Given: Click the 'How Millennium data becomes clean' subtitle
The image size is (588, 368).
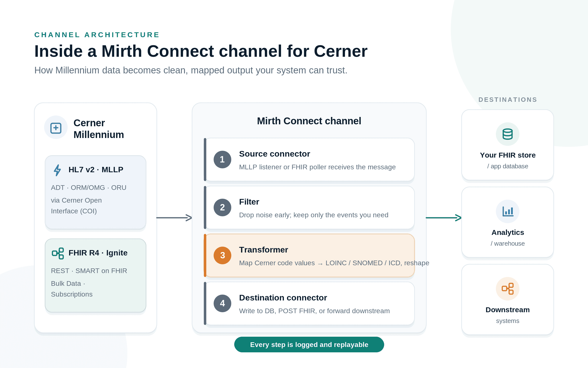Looking at the screenshot, I should 191,70.
